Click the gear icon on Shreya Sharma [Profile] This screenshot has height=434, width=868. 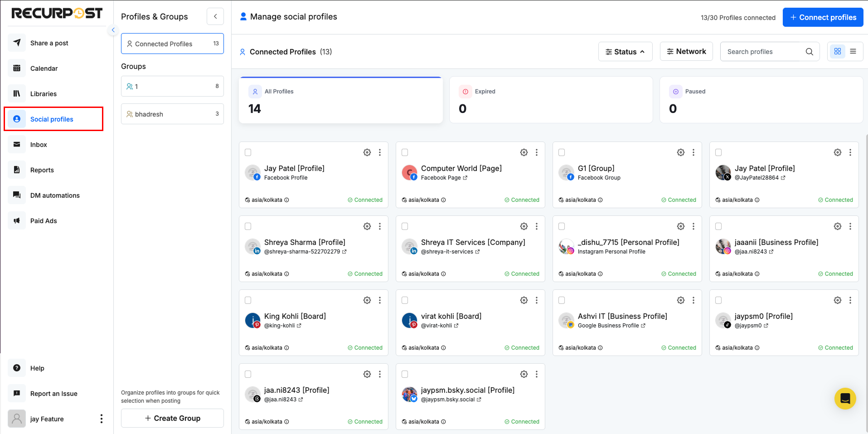tap(367, 226)
